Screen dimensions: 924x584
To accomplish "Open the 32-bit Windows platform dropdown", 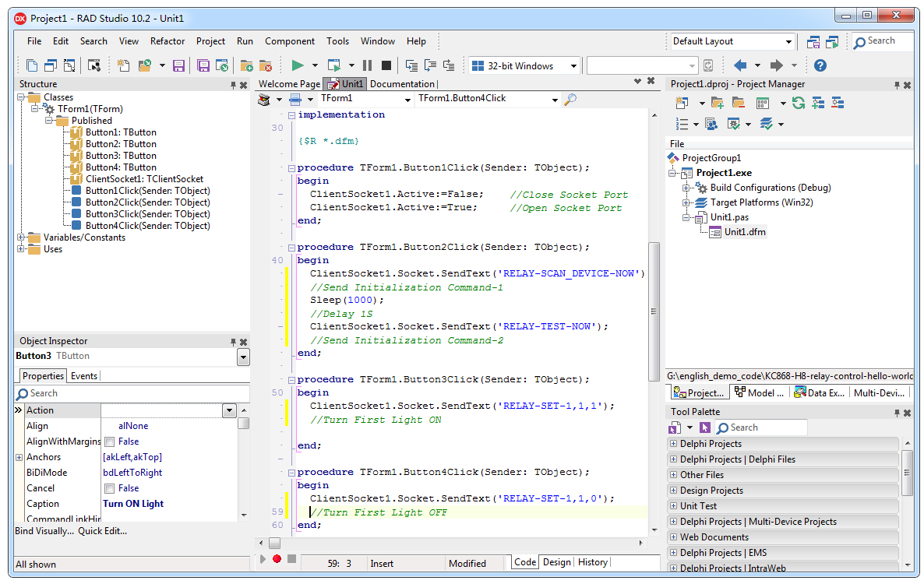I will (573, 66).
